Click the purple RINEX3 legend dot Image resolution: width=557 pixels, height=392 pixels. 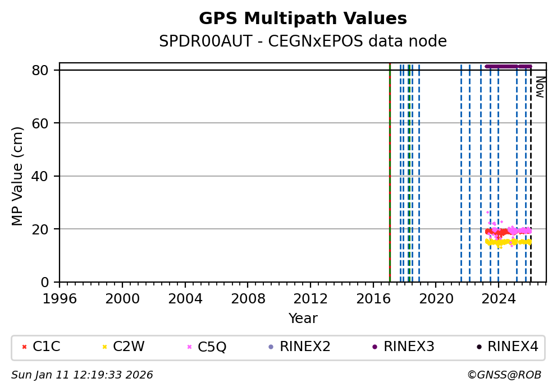(375, 347)
